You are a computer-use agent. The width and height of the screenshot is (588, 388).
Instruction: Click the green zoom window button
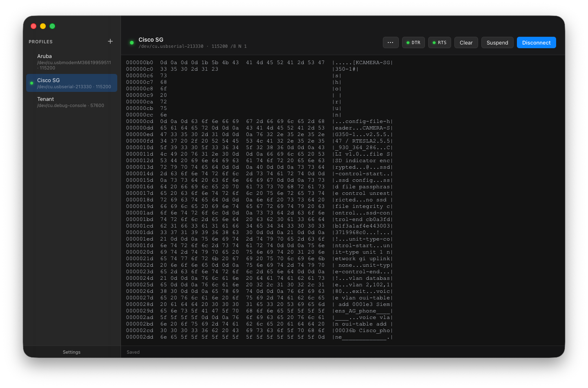52,26
